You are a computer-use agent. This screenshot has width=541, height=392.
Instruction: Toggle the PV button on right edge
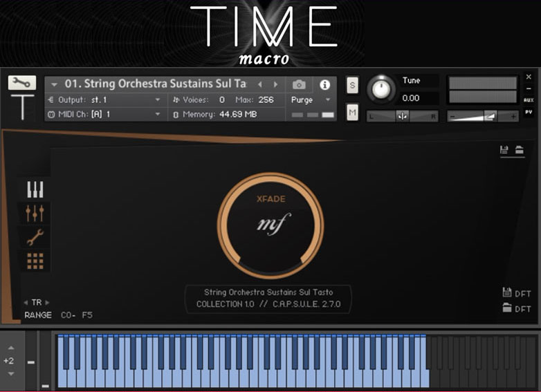[x=529, y=112]
